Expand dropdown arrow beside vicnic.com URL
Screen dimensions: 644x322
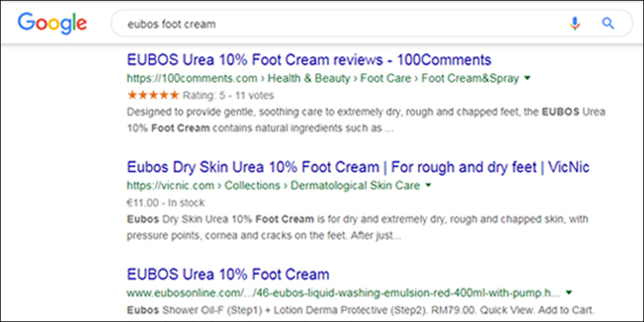click(x=428, y=186)
